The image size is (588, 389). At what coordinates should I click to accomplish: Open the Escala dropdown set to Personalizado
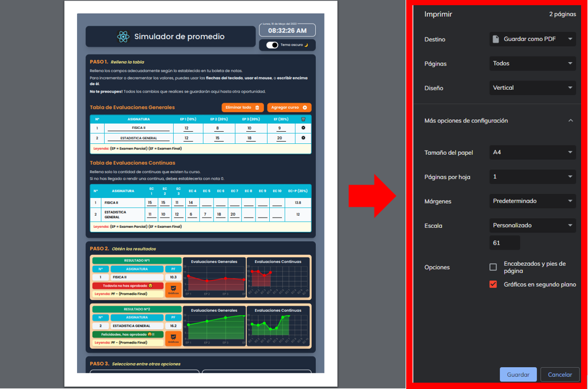pos(532,226)
